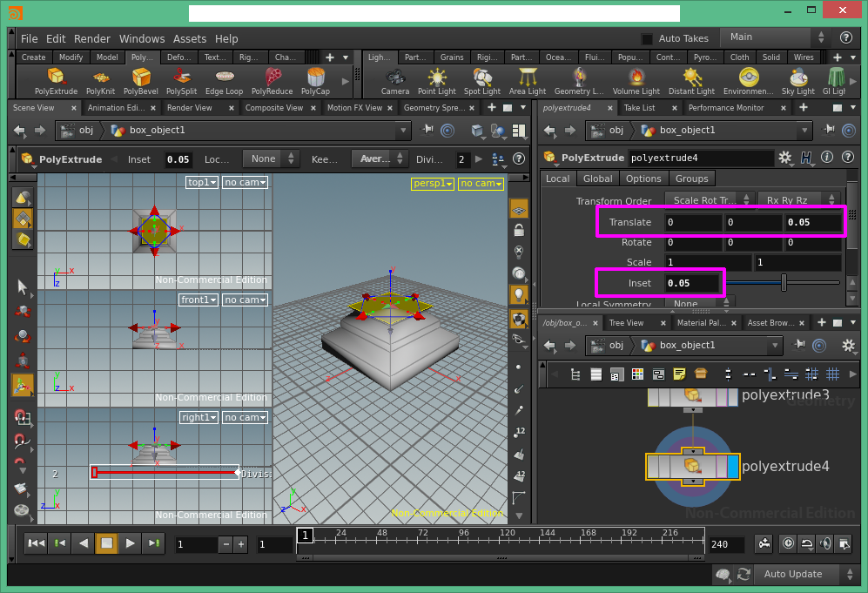Click the polyextrude4 node name field
The height and width of the screenshot is (593, 868).
point(700,158)
